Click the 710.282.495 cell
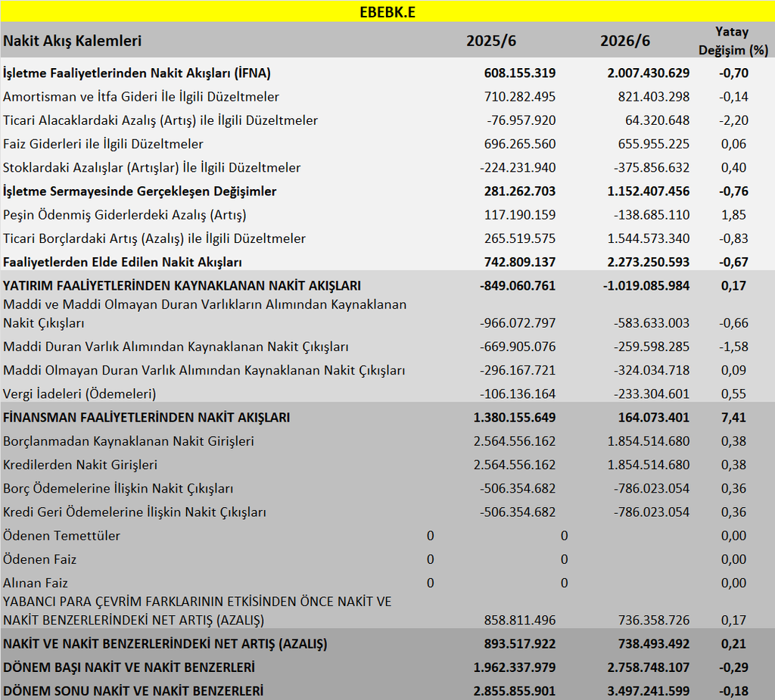Viewport: 775px width, 700px height. pyautogui.click(x=519, y=97)
